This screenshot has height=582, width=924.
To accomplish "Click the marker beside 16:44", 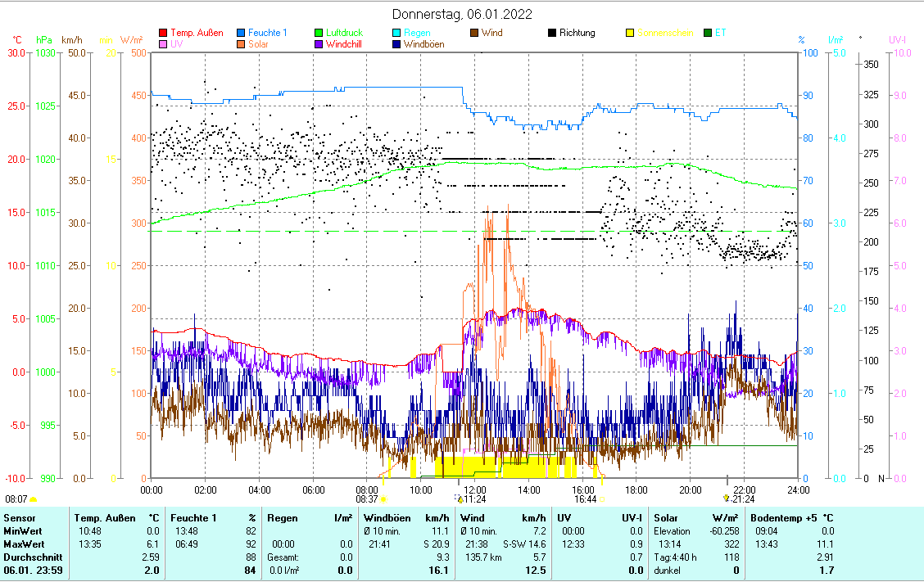I will 602,499.
